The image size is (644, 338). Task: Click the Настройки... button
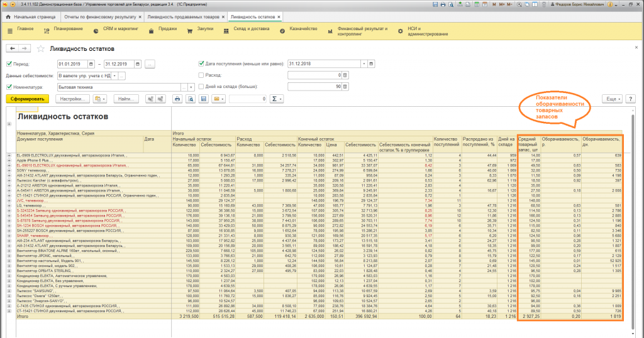coord(71,99)
